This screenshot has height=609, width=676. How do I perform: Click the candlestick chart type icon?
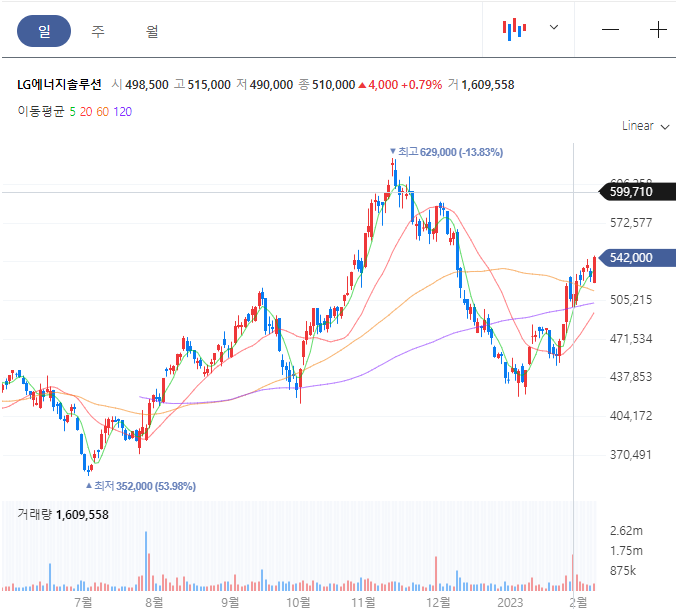point(514,29)
